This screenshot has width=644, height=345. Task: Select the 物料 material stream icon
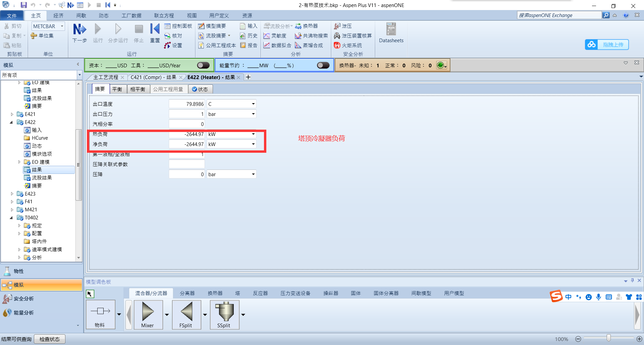pos(100,315)
